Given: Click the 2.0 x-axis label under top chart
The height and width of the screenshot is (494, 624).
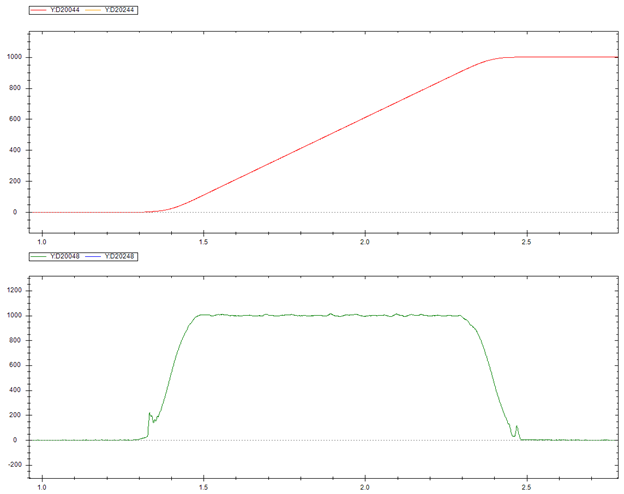Looking at the screenshot, I should click(364, 242).
